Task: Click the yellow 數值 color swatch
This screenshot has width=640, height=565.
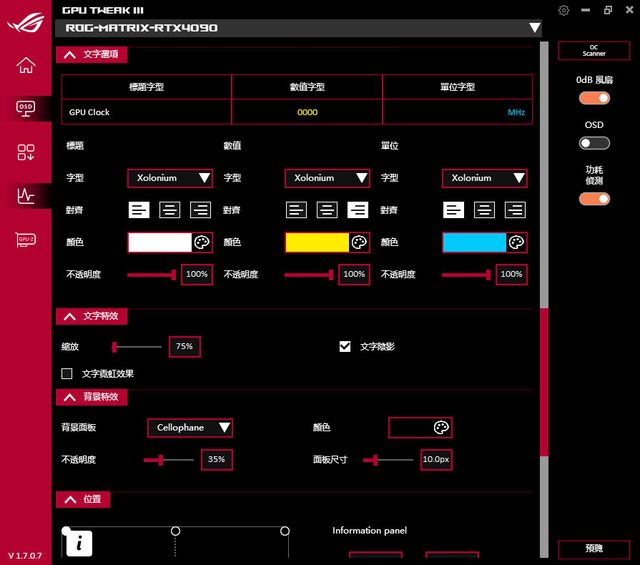Action: pos(317,242)
